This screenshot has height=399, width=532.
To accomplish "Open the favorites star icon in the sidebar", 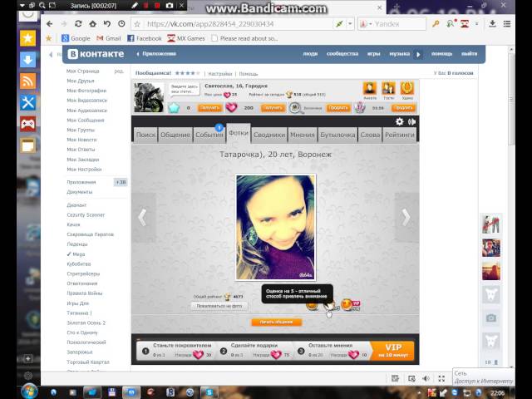I will pos(27,38).
